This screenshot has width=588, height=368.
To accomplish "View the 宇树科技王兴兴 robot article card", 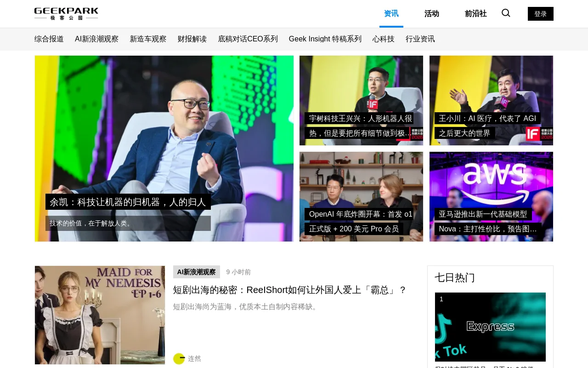I will click(361, 100).
